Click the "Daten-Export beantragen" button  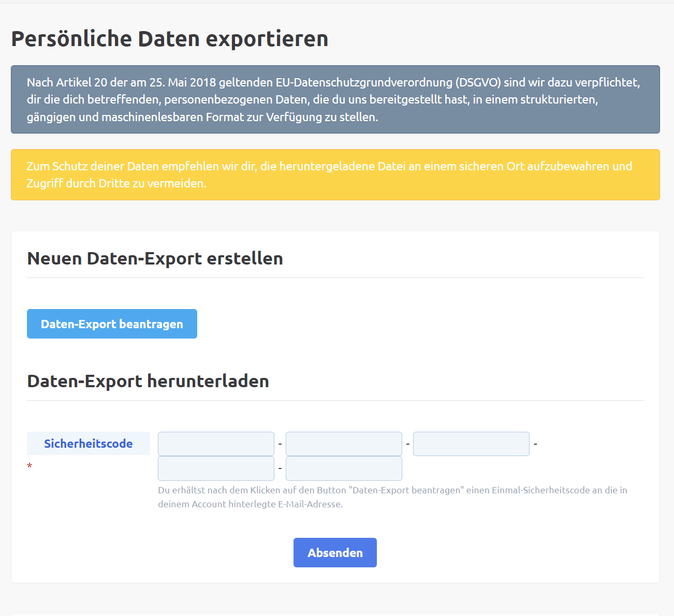112,324
